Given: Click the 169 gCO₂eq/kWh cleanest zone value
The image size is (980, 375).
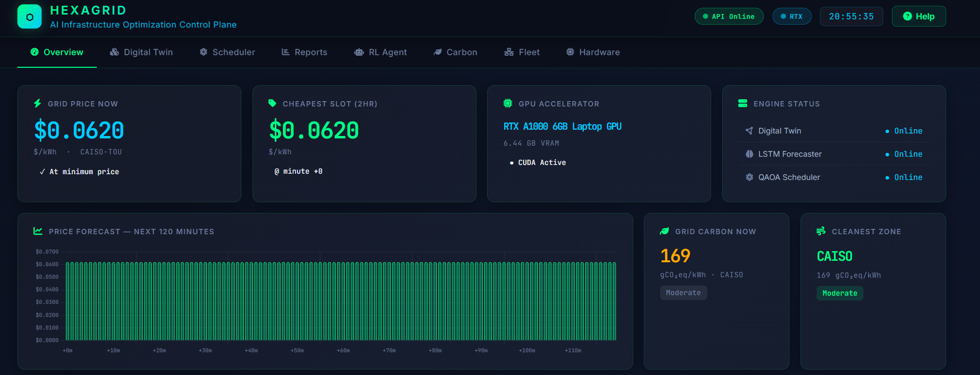Looking at the screenshot, I should [849, 275].
